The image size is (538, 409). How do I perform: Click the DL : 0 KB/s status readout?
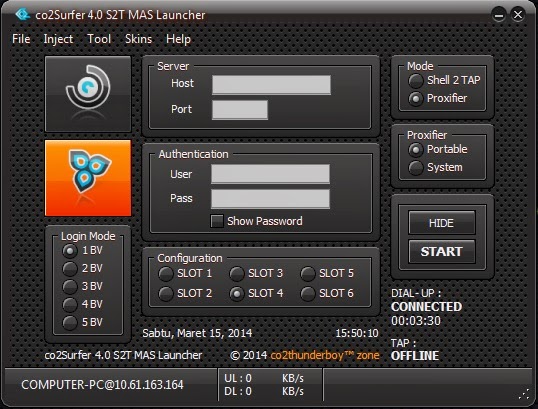tap(264, 391)
